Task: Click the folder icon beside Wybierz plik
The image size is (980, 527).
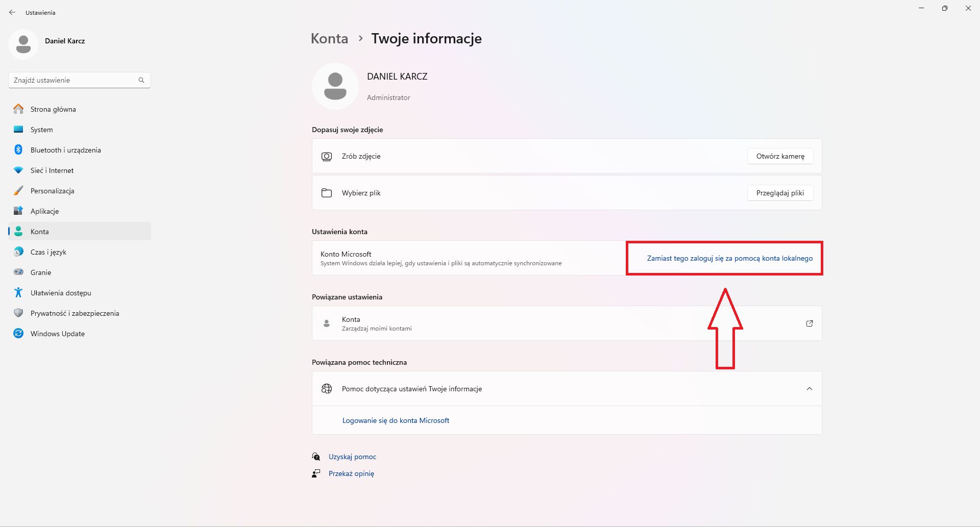Action: tap(327, 193)
